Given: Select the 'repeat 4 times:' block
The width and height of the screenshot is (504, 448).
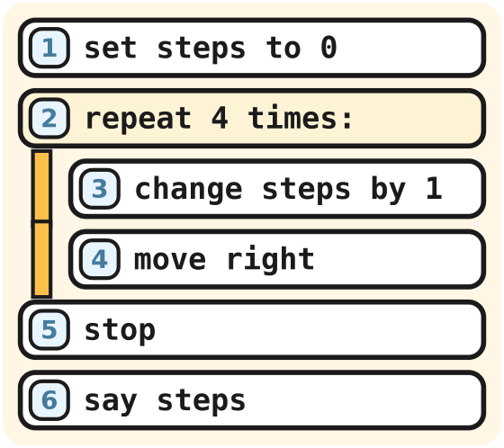Looking at the screenshot, I should tap(252, 118).
